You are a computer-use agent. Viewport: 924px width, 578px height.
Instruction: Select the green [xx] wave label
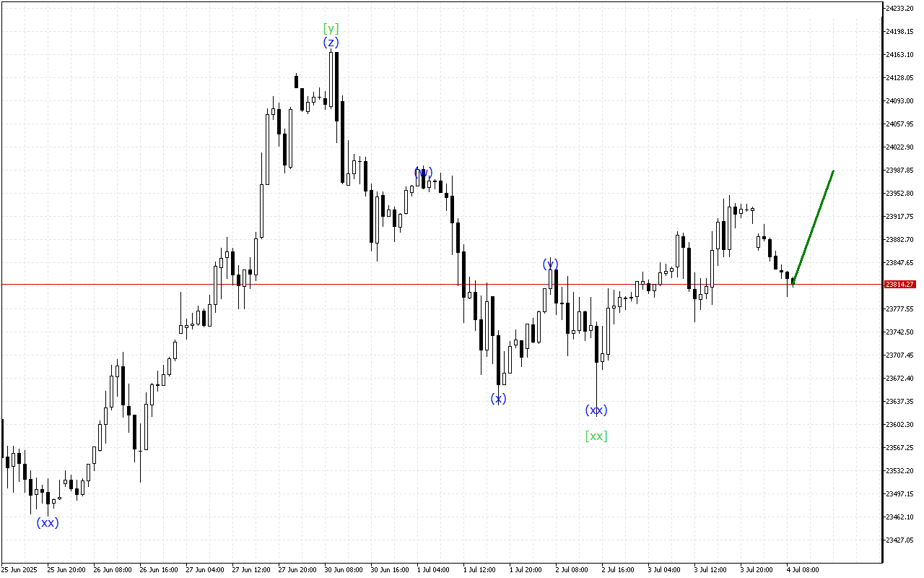point(596,436)
